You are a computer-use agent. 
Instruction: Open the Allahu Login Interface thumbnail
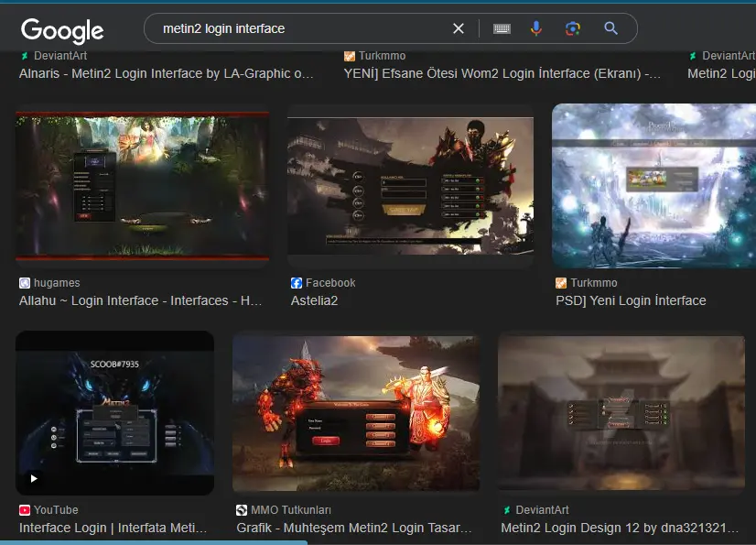point(142,186)
